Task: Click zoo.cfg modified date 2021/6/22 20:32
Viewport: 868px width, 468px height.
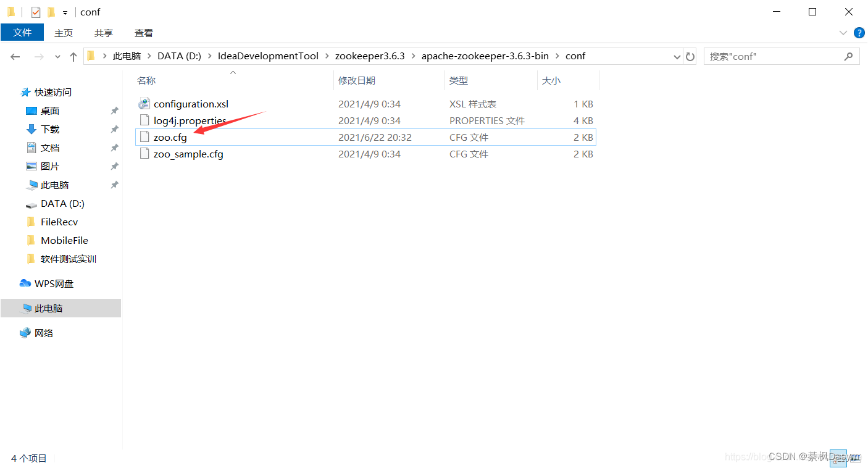Action: tap(375, 137)
